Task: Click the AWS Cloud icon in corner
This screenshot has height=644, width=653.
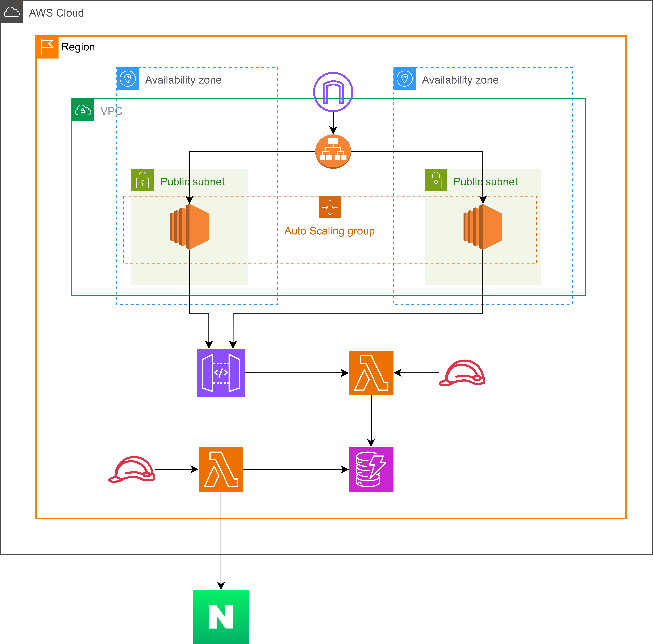Action: click(x=12, y=12)
